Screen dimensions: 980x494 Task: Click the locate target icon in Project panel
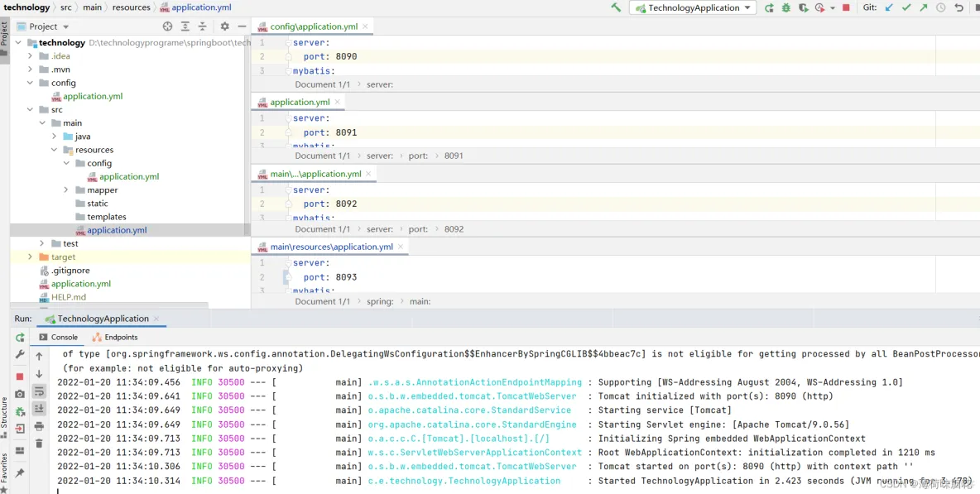[167, 26]
